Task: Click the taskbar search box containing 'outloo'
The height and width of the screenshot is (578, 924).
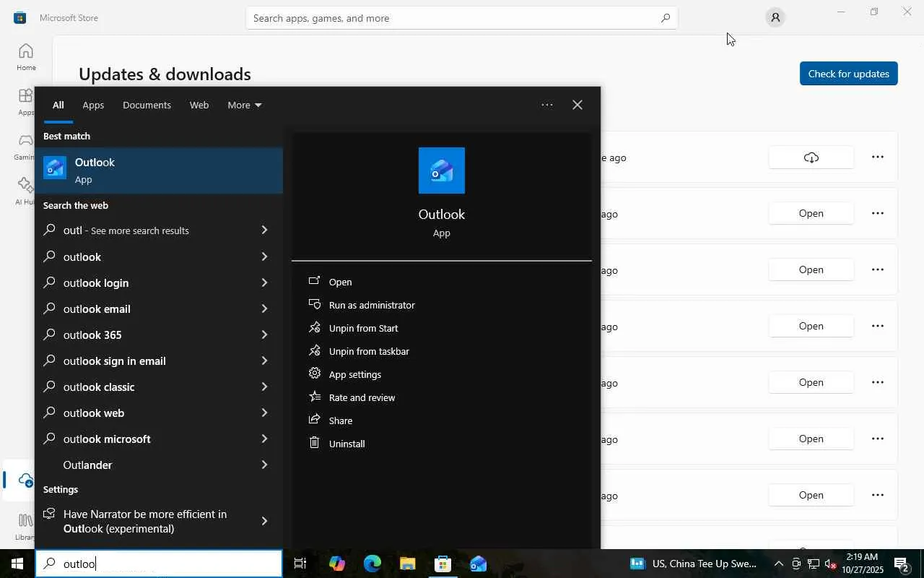Action: point(159,564)
